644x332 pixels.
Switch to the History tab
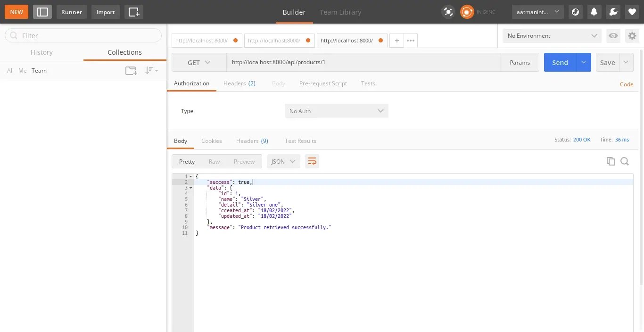click(41, 52)
